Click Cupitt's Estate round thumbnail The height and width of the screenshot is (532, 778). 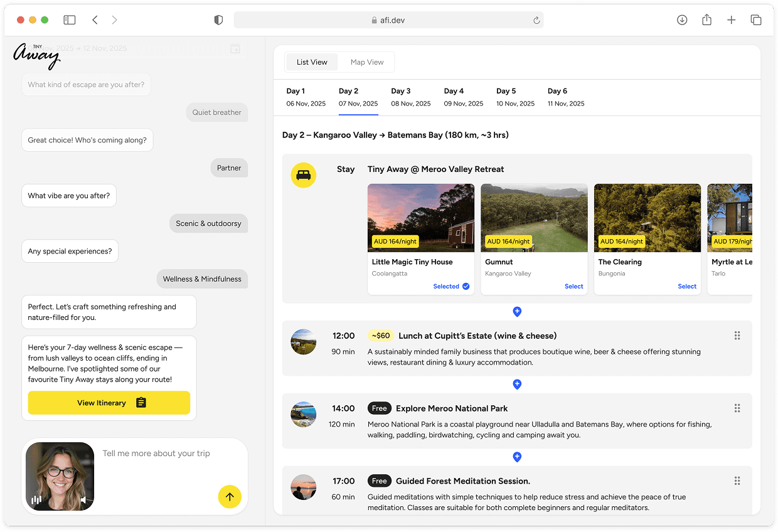click(x=303, y=342)
